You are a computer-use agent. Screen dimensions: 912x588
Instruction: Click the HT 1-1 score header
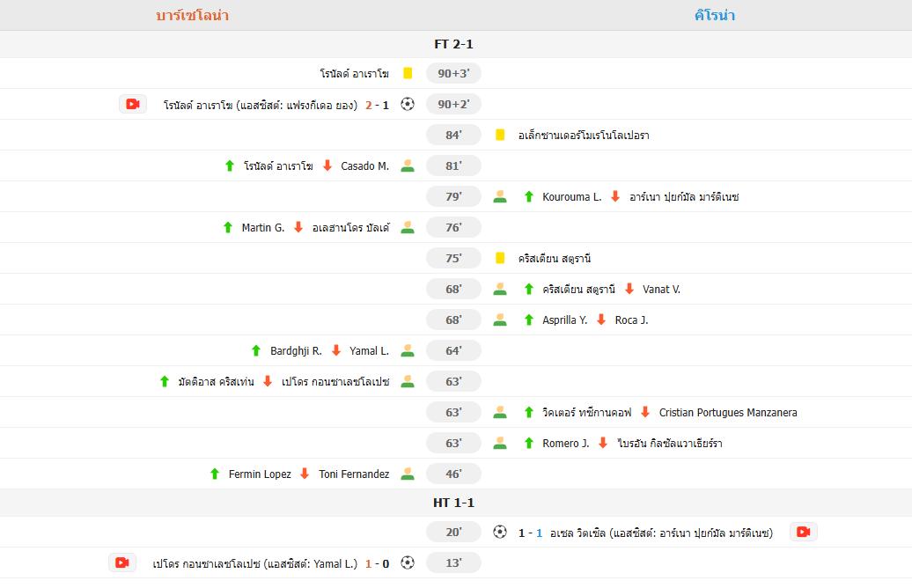[x=453, y=503]
